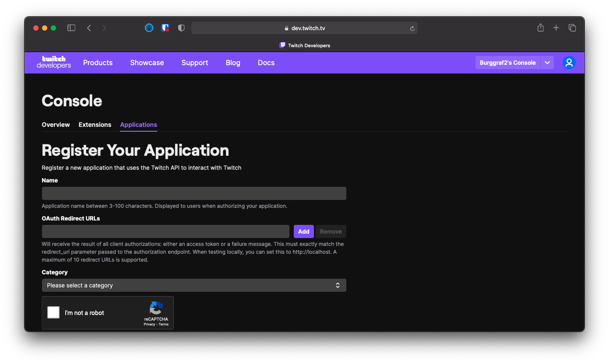The image size is (609, 364).
Task: Open a new tab with the plus icon
Action: (x=556, y=28)
